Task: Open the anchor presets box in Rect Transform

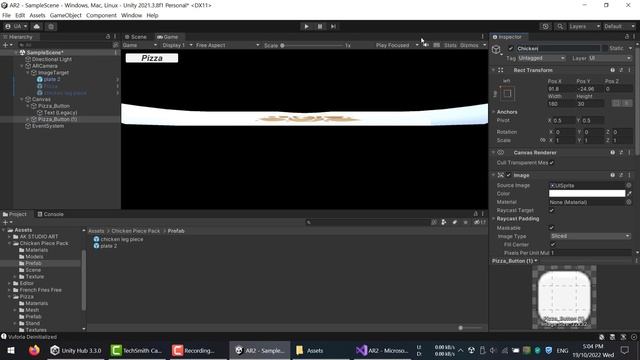Action: [507, 93]
